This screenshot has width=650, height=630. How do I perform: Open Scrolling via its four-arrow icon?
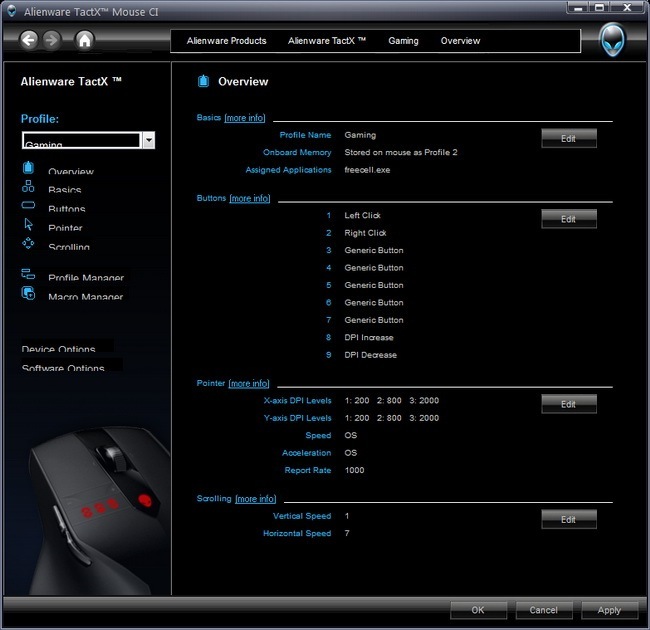[28, 244]
